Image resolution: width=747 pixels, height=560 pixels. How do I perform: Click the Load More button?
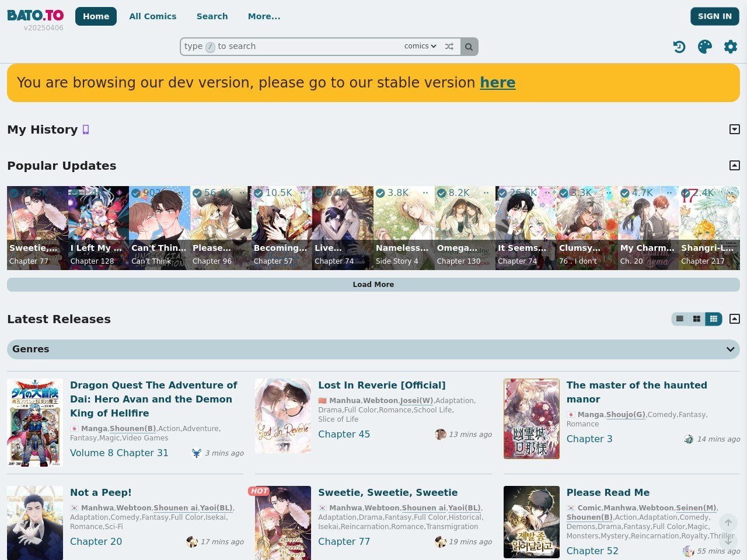pos(373,285)
